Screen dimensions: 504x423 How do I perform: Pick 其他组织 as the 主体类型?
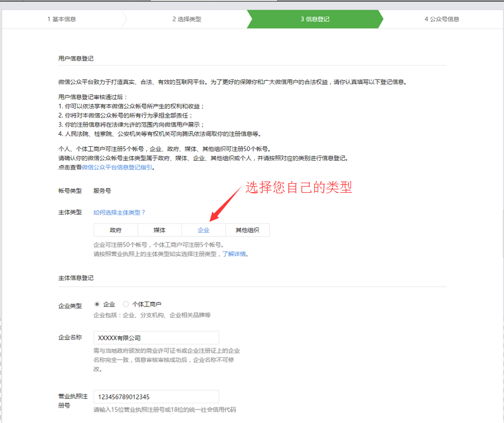[247, 230]
